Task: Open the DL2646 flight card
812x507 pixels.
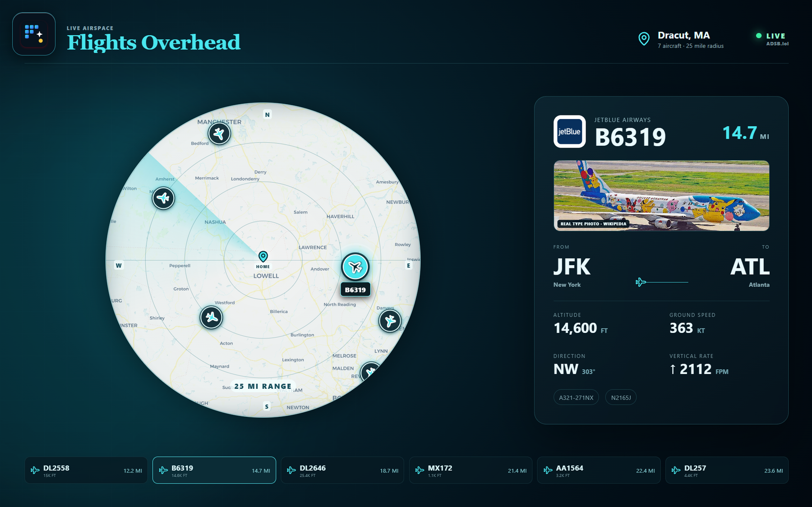Action: [x=342, y=470]
